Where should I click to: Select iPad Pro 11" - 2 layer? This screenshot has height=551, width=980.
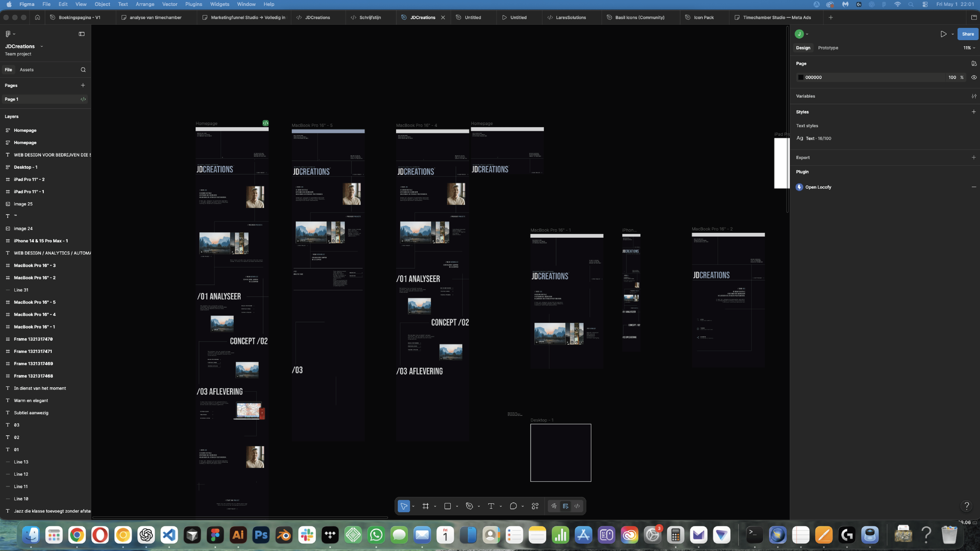point(46,179)
